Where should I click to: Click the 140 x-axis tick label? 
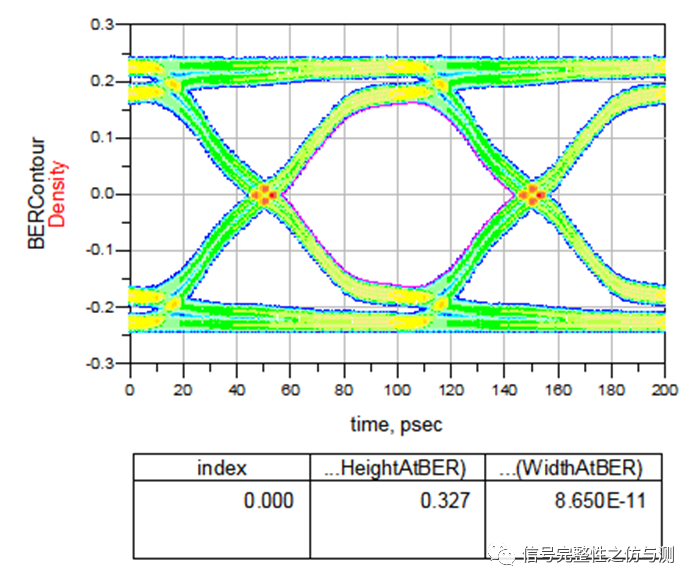click(x=504, y=390)
